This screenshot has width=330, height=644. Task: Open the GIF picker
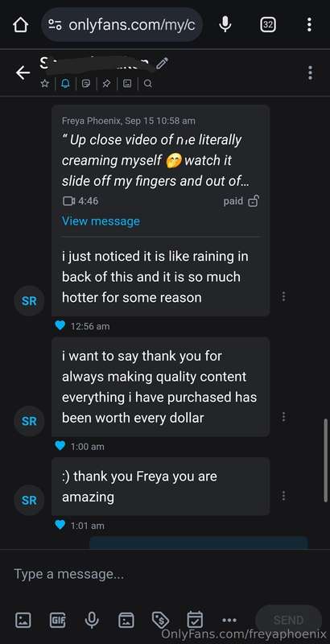[57, 620]
